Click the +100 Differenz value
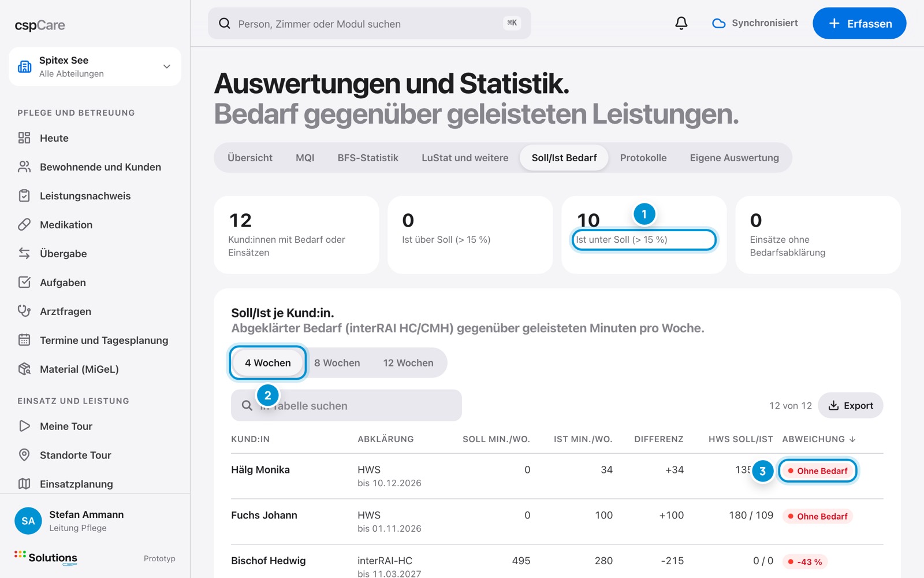924x578 pixels. pyautogui.click(x=671, y=515)
